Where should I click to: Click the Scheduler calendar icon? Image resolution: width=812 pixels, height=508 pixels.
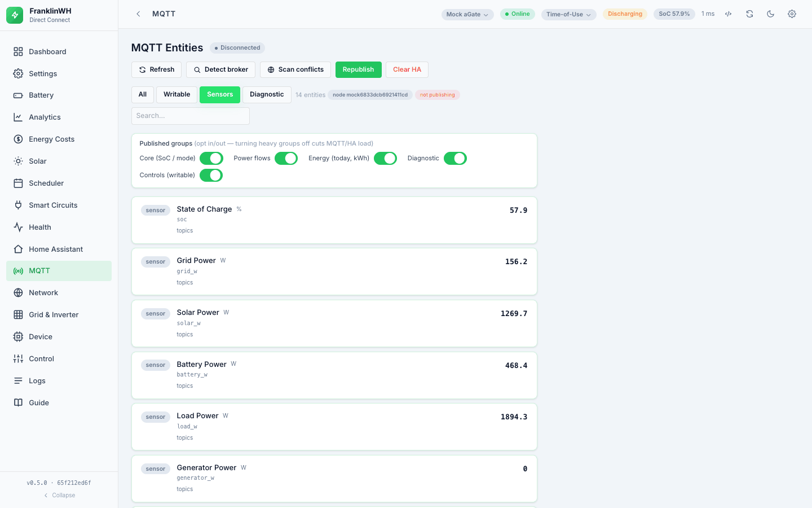pos(18,183)
